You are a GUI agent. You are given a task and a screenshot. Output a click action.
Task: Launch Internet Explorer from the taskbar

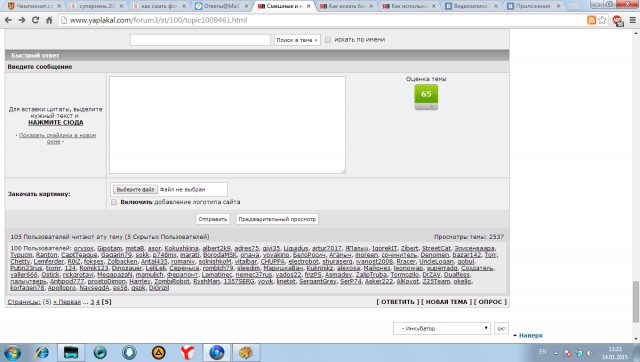point(42,352)
